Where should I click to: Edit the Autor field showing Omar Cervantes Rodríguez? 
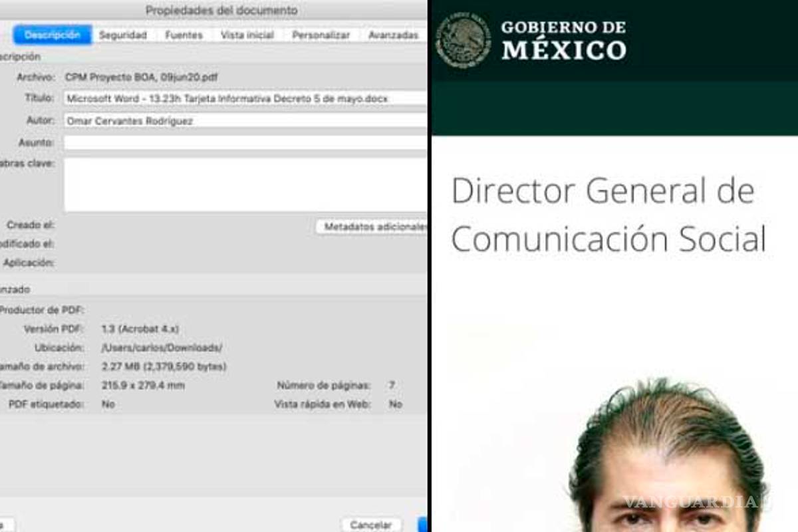pos(199,120)
